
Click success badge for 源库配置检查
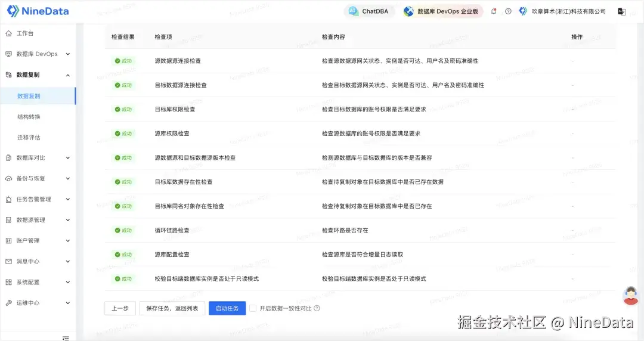point(123,255)
